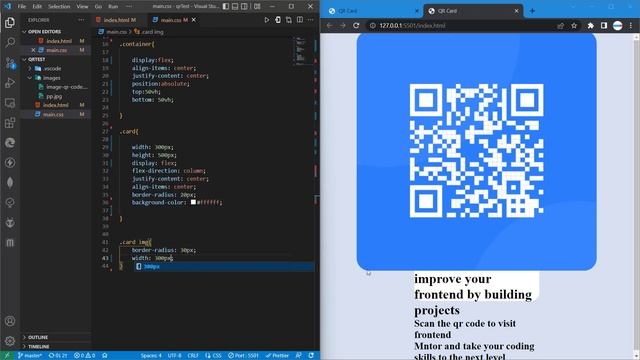Open the Source Control view

point(10,63)
